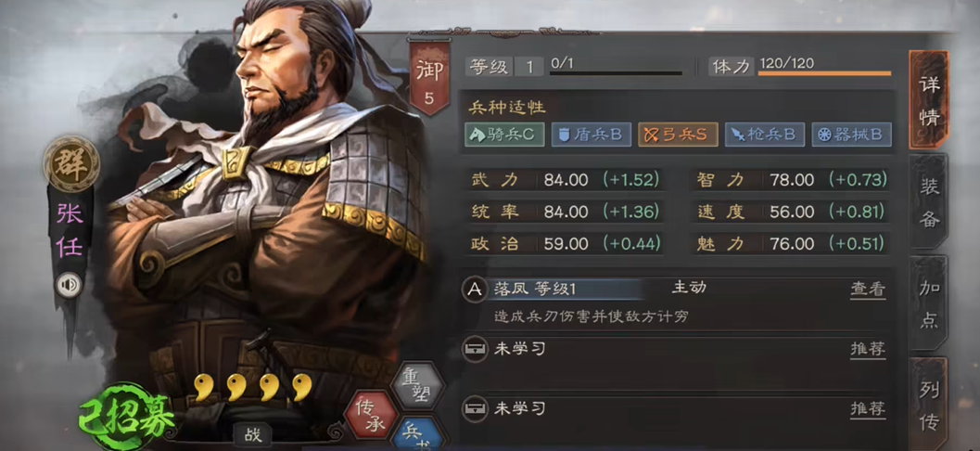Toggle the character voice speaker icon
980x451 pixels.
point(69,285)
